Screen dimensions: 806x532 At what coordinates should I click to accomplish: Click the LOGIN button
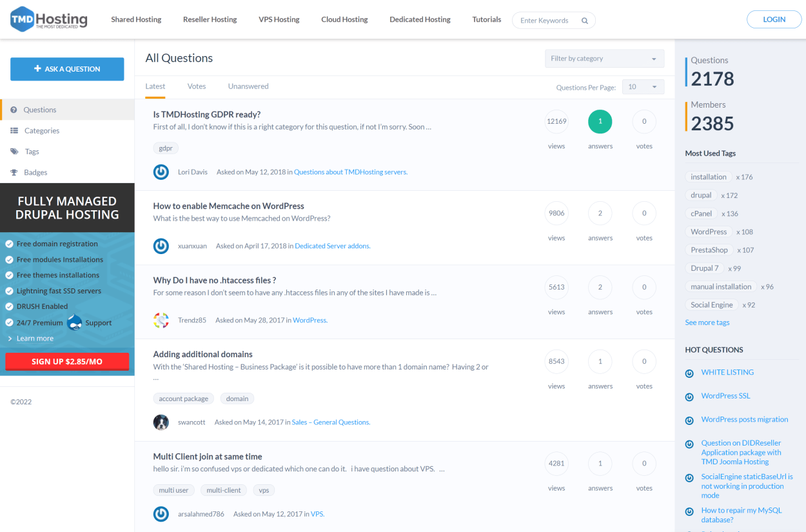pos(774,19)
